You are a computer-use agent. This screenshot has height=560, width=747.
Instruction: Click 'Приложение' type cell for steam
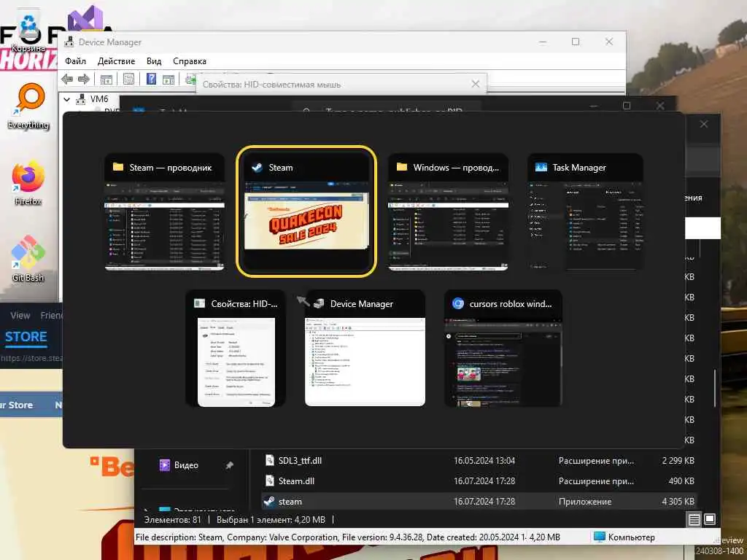pos(585,502)
